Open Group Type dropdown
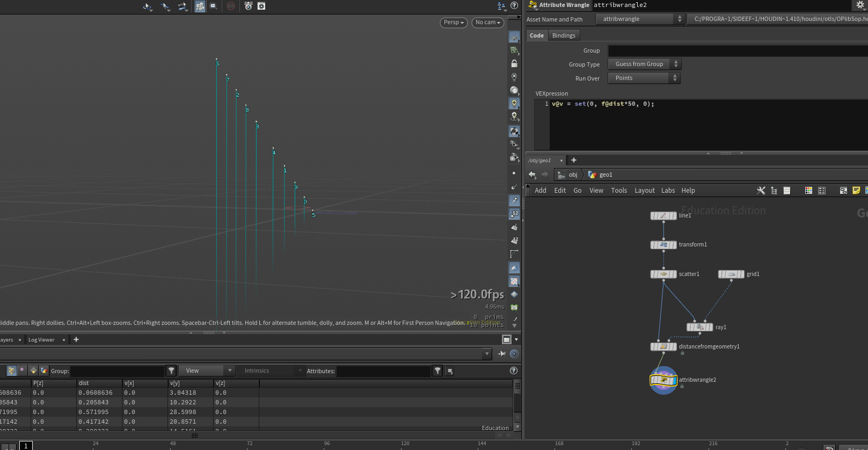 644,64
